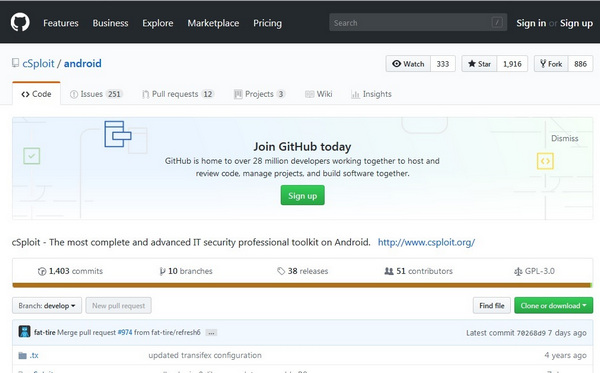View the 10 branches

(x=186, y=271)
